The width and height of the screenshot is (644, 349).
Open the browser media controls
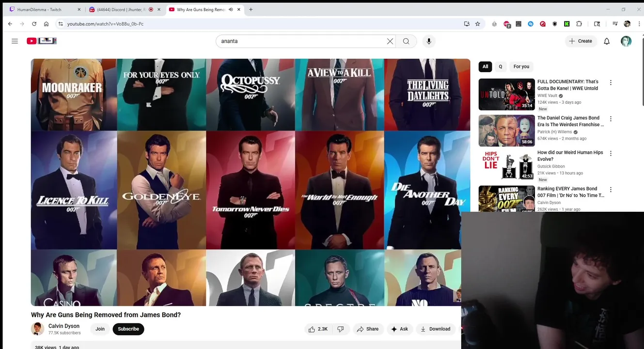pyautogui.click(x=615, y=24)
